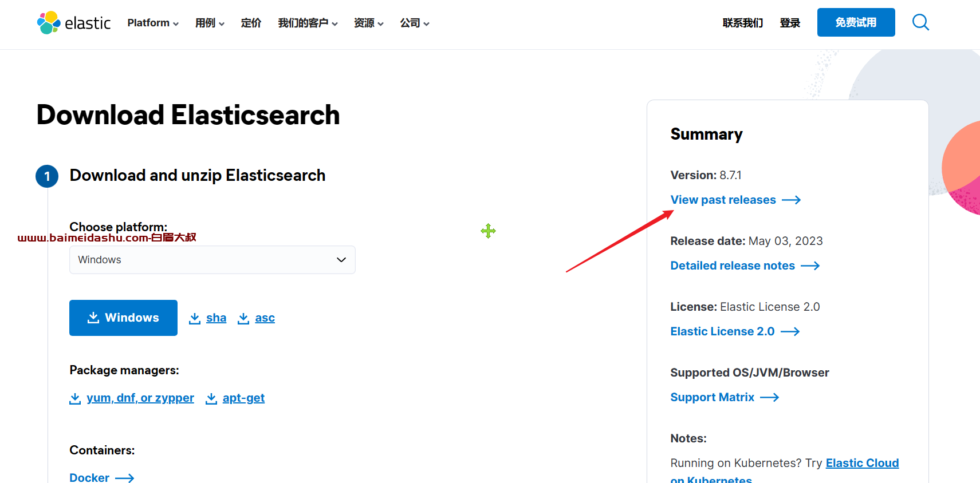Click the Release date May 03, 2023 text
980x483 pixels.
746,241
